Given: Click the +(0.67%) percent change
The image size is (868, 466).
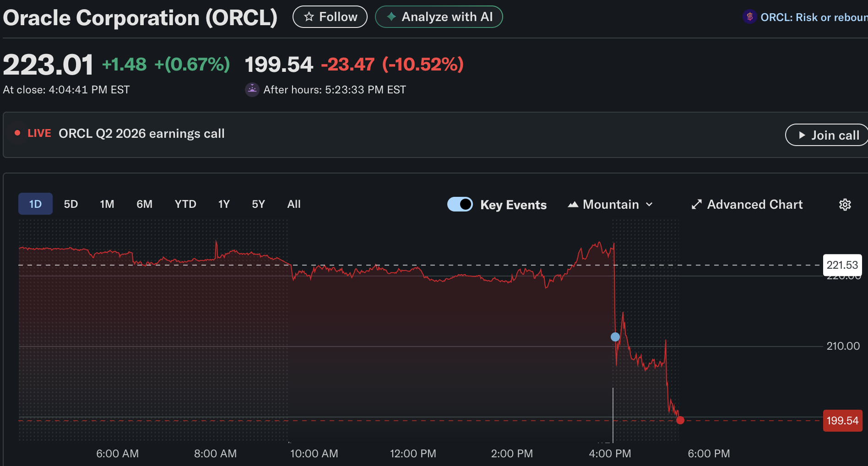Looking at the screenshot, I should click(192, 65).
